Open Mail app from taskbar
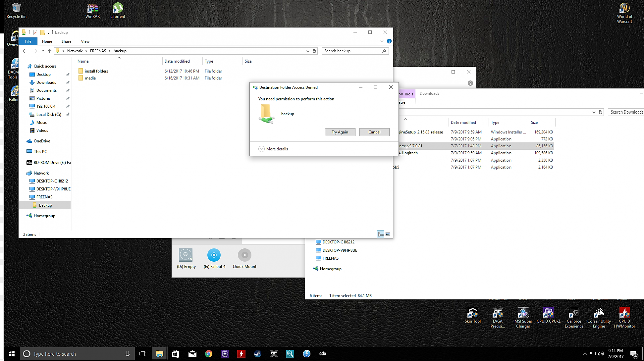 coord(192,354)
